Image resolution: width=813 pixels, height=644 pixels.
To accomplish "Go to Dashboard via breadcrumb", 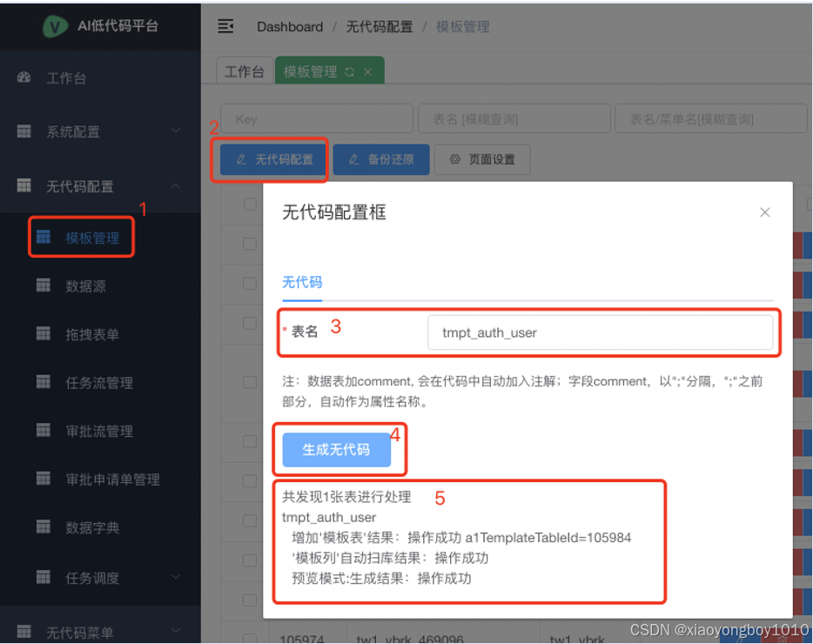I will pos(290,26).
